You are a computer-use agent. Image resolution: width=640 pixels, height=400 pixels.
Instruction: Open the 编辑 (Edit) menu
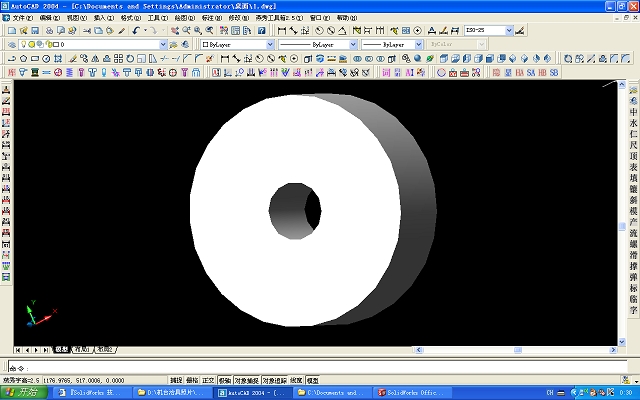[50, 18]
